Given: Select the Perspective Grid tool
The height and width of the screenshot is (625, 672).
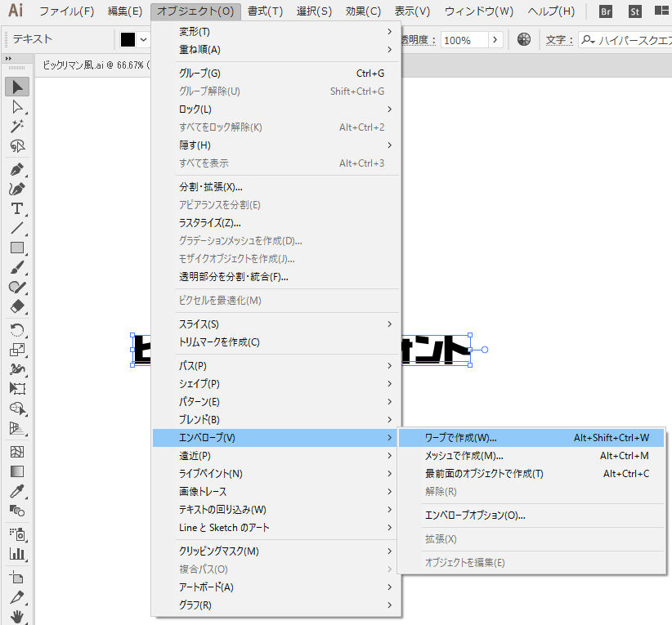Looking at the screenshot, I should coord(17,428).
